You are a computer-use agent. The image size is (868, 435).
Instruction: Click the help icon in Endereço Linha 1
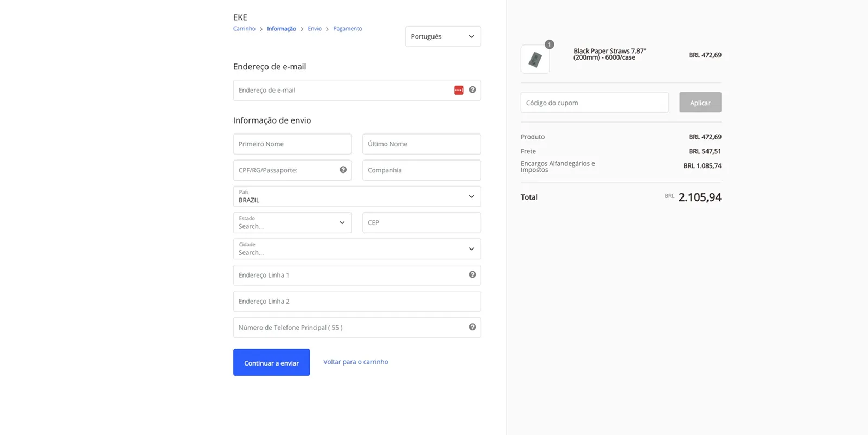tap(473, 275)
